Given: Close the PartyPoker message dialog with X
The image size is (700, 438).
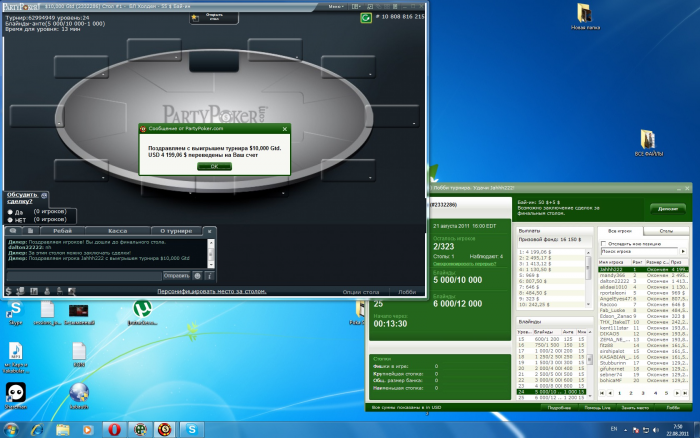Looking at the screenshot, I should tap(285, 129).
